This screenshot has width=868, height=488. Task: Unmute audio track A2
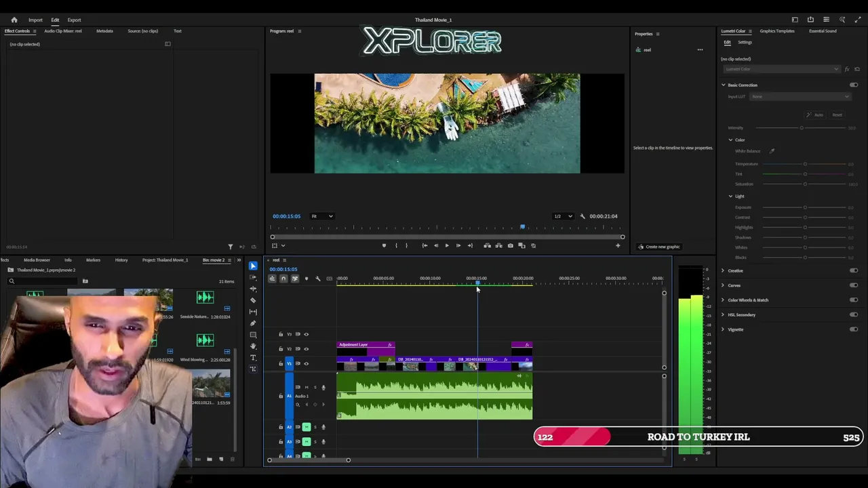pos(307,427)
